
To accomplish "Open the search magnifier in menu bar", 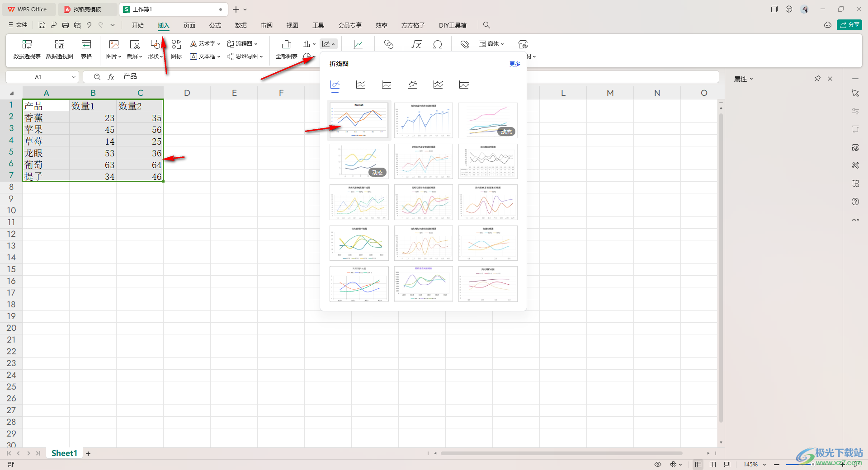I will click(x=486, y=25).
